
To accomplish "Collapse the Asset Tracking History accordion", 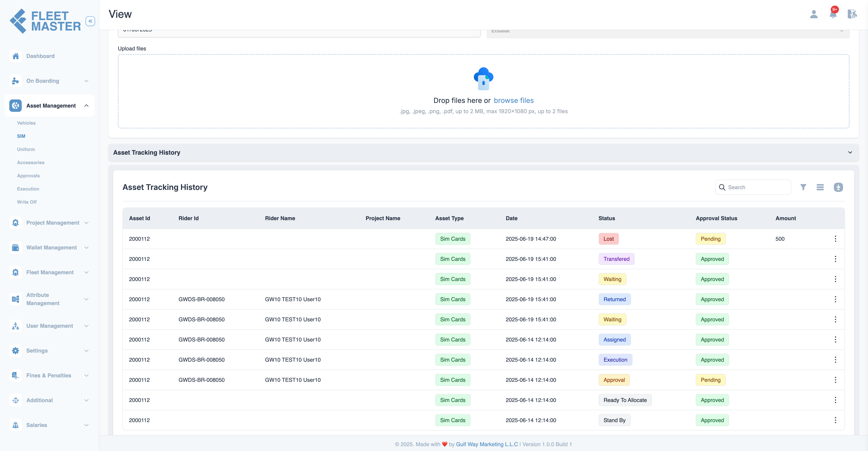I will click(850, 152).
